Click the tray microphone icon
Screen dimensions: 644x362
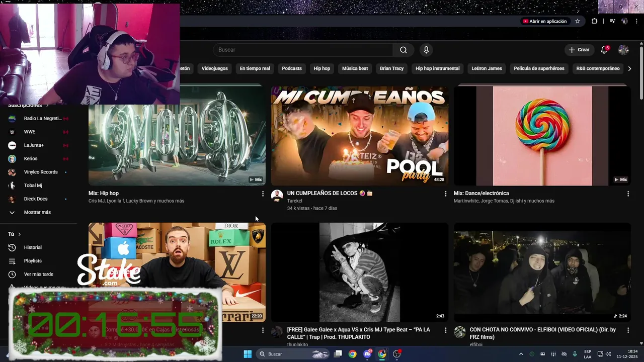click(x=575, y=354)
